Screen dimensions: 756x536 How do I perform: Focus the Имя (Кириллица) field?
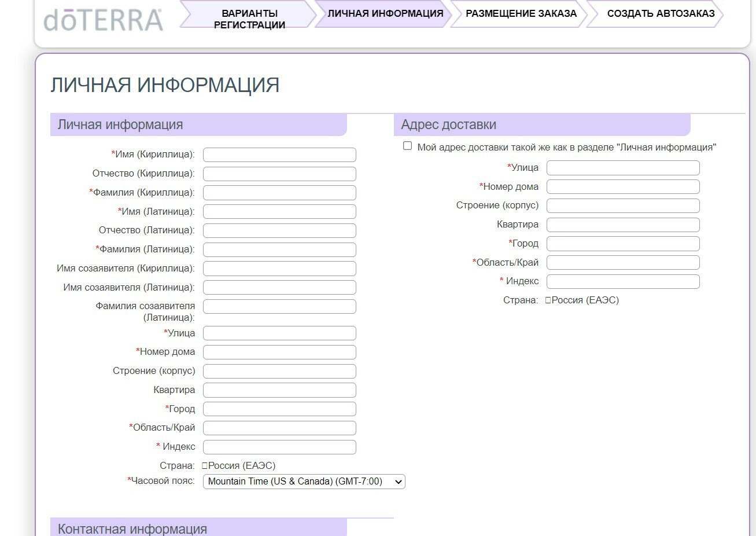279,155
